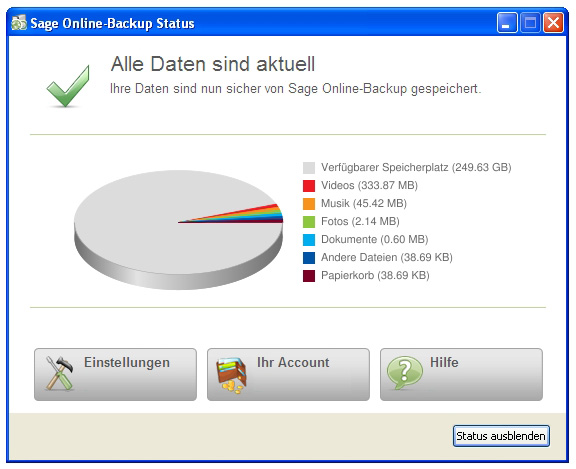Select the orange Musik legend swatch
The height and width of the screenshot is (469, 576).
coord(309,204)
